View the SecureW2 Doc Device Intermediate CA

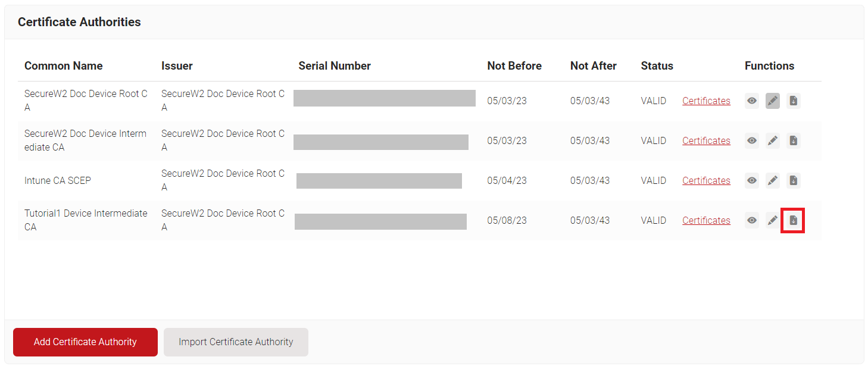(752, 141)
